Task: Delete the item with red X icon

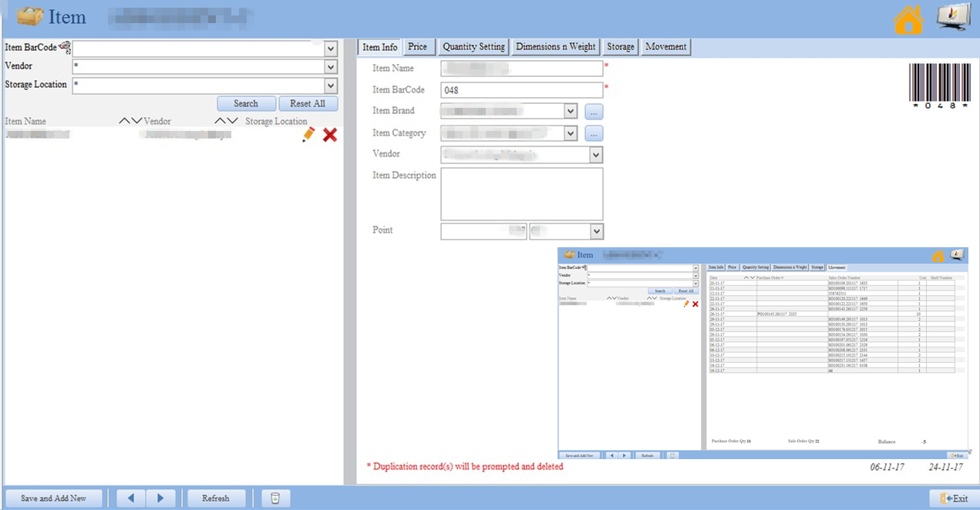Action: (330, 135)
